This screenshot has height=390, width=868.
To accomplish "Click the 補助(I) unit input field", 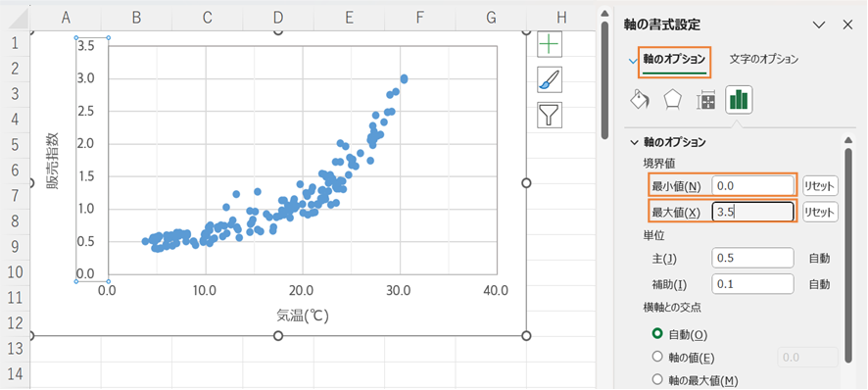I will point(752,283).
